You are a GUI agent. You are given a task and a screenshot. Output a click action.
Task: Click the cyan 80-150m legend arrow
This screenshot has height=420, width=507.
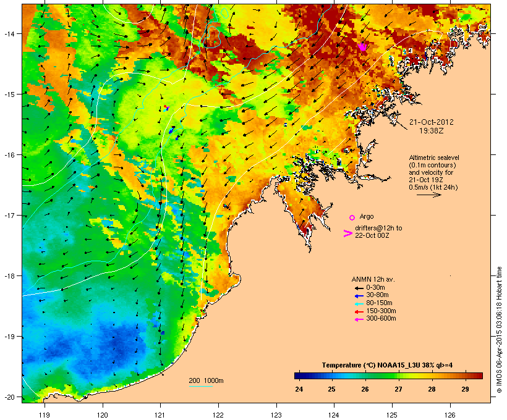pyautogui.click(x=359, y=304)
